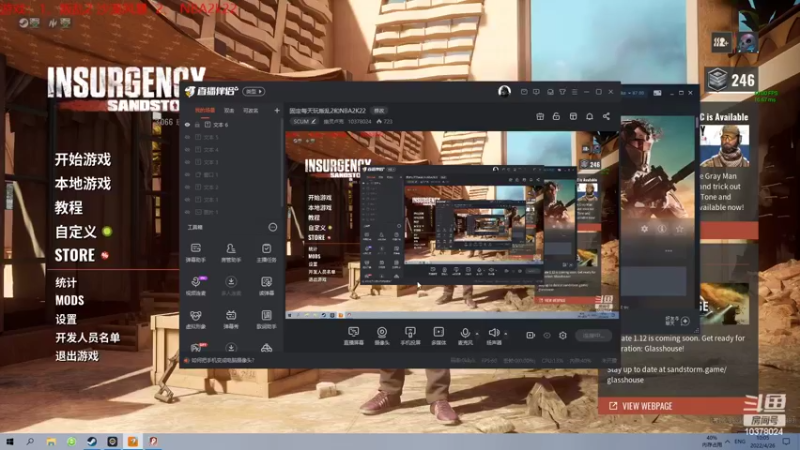800x450 pixels.
Task: Click the info icon in the background window
Action: (x=662, y=229)
